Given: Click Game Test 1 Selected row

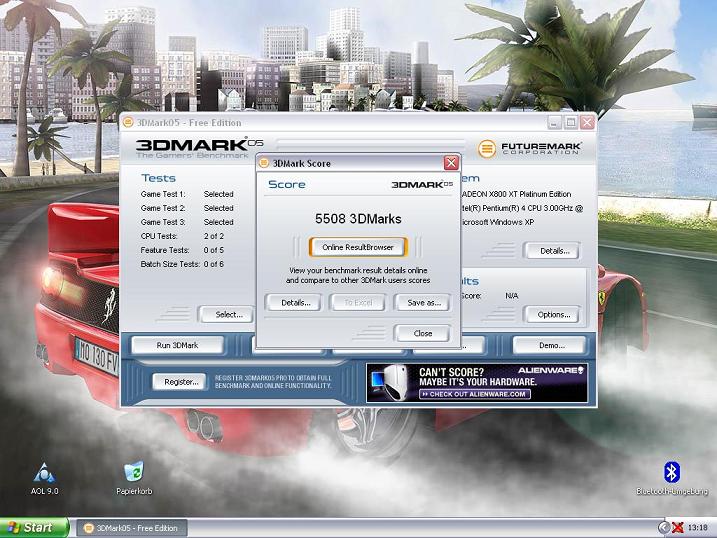Looking at the screenshot, I should 187,194.
